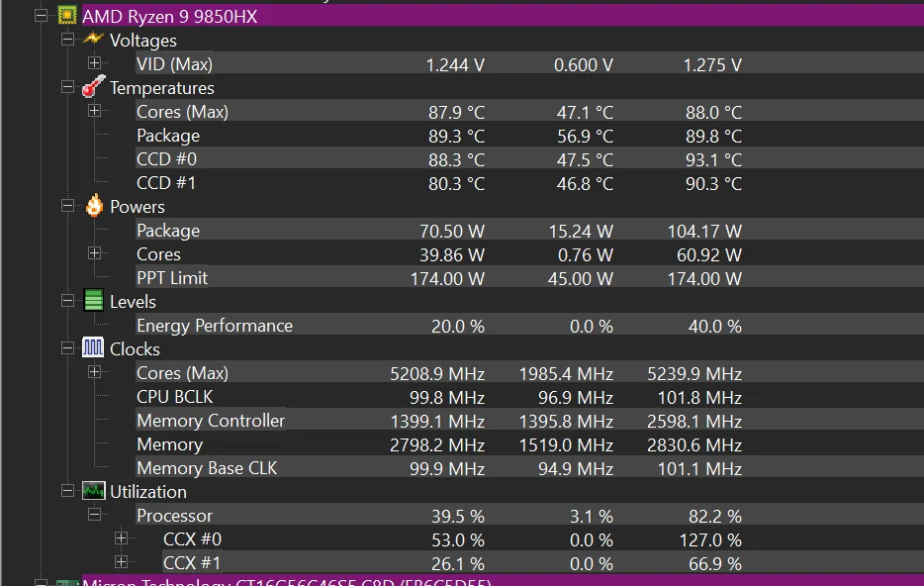
Task: Click the 1519.0 MHz Memory min value
Action: coord(566,445)
